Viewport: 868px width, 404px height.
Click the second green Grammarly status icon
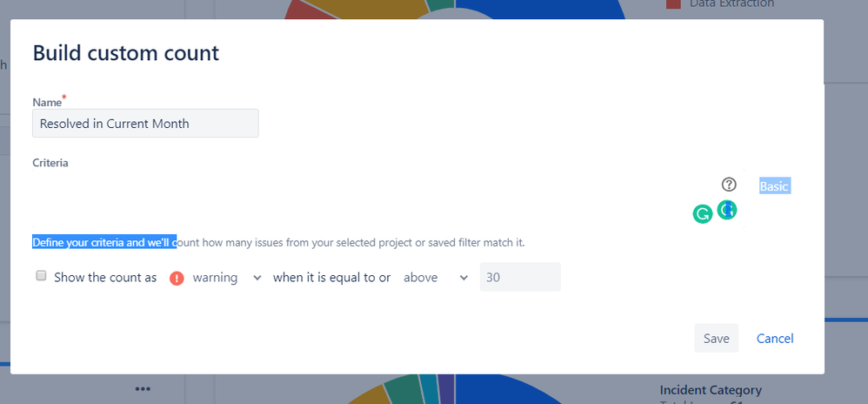727,210
